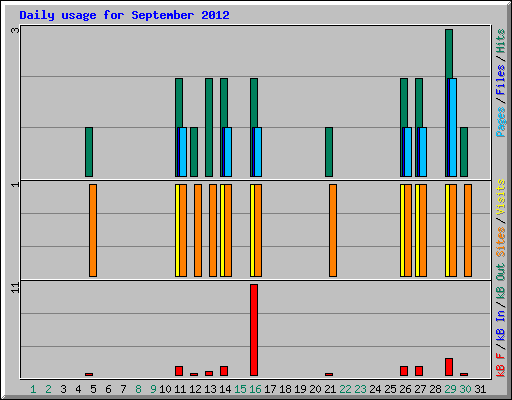512x400 pixels.
Task: Click the green Hits bar for day 5
Action: (89, 152)
